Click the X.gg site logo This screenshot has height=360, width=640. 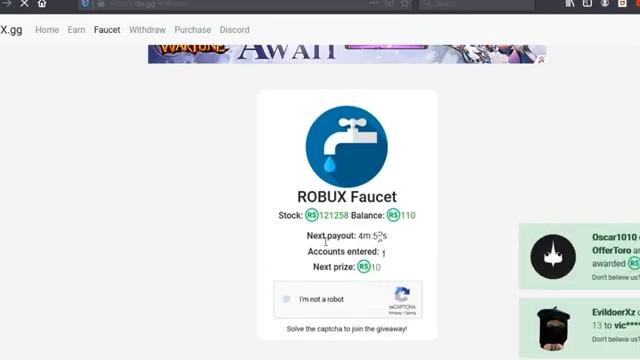(x=11, y=30)
